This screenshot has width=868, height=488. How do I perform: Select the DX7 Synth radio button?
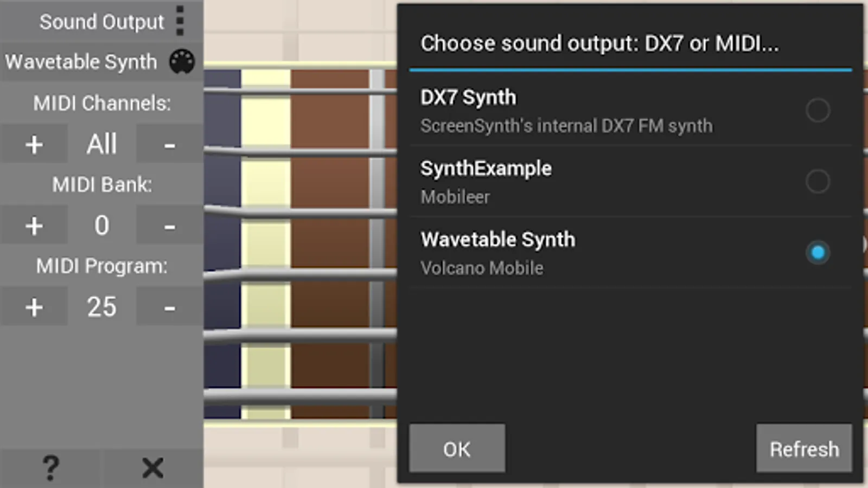click(x=818, y=110)
